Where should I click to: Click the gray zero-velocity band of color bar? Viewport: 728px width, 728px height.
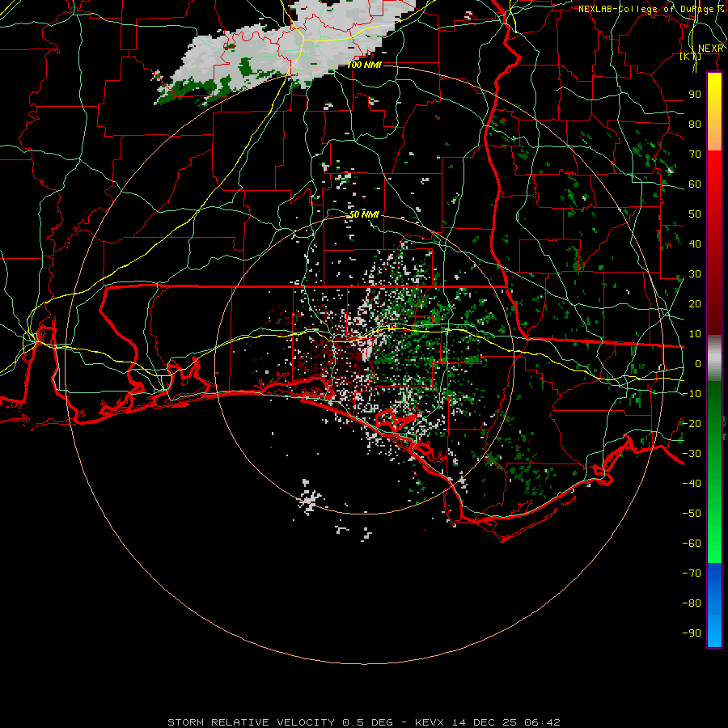click(714, 358)
